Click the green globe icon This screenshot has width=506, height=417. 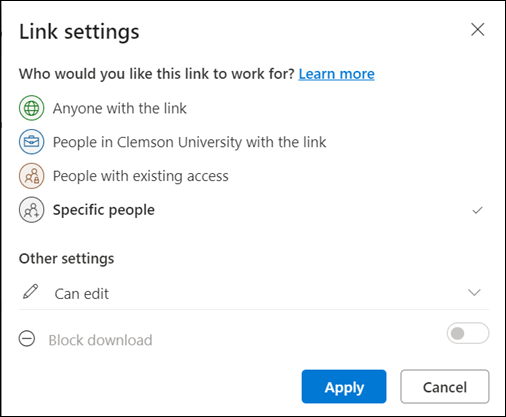pyautogui.click(x=31, y=108)
